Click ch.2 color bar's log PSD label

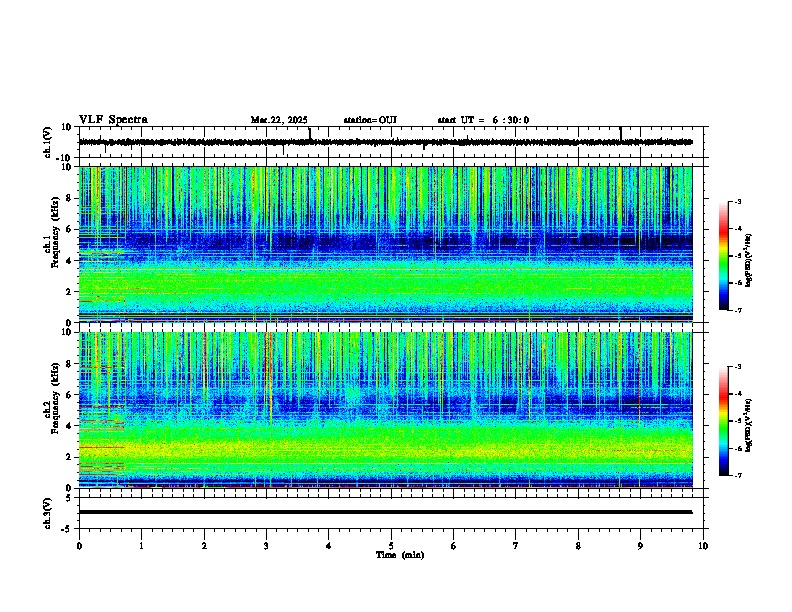[749, 425]
